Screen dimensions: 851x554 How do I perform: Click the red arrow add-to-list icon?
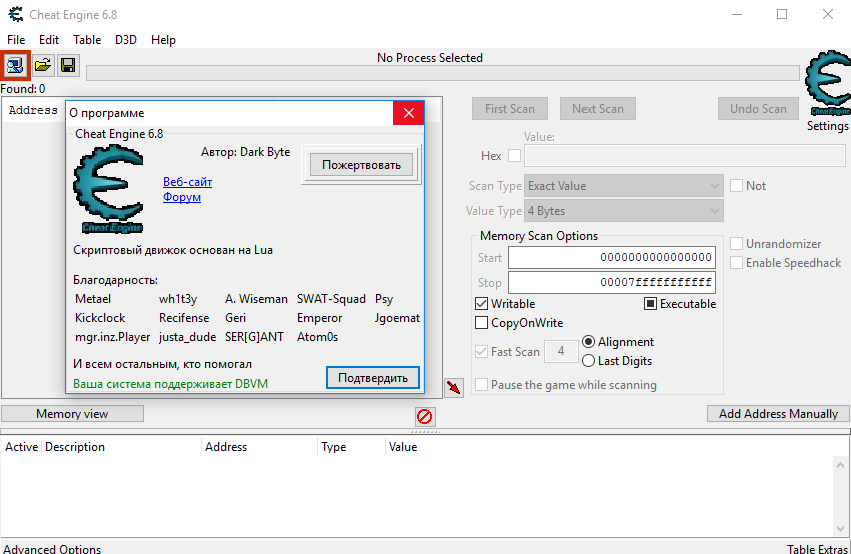coord(454,387)
